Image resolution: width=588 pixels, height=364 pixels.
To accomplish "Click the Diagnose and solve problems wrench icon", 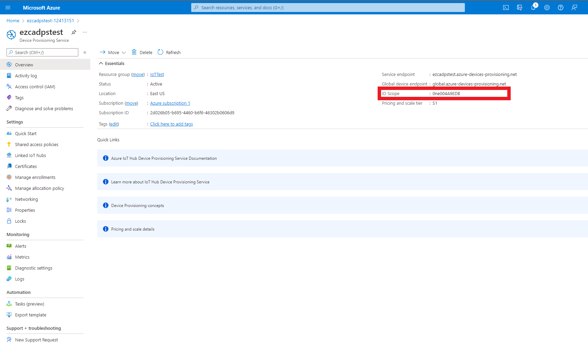I will 9,108.
